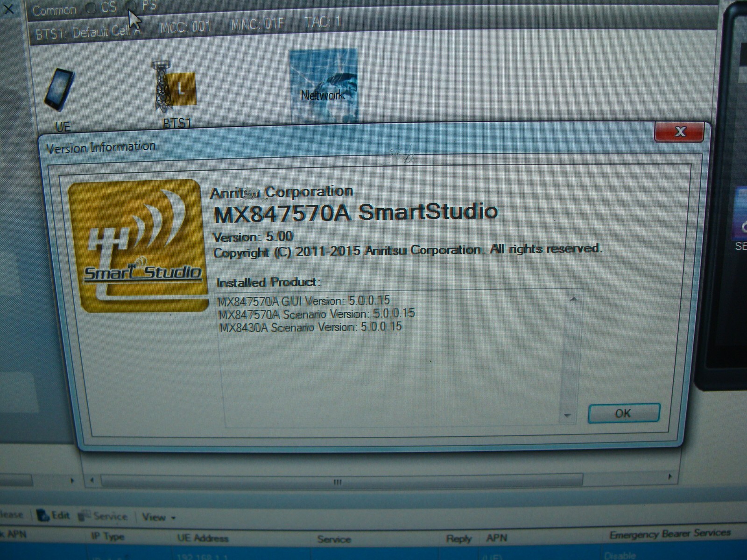This screenshot has width=747, height=560.
Task: Select the CS radio button
Action: coord(91,8)
